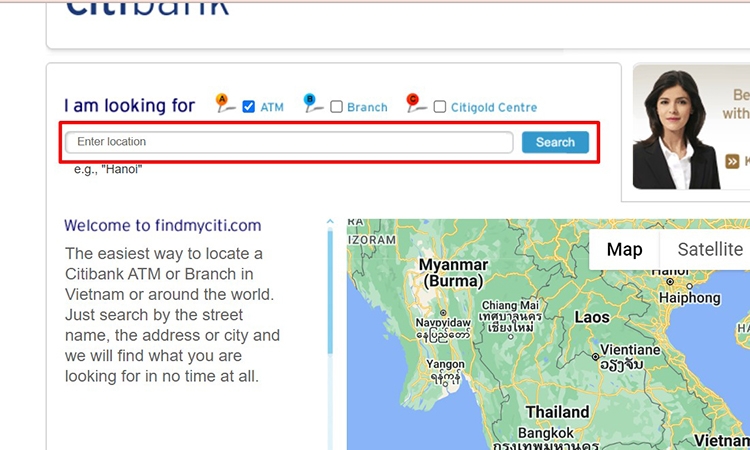Switch to the Map view tab
The image size is (750, 450).
[624, 250]
